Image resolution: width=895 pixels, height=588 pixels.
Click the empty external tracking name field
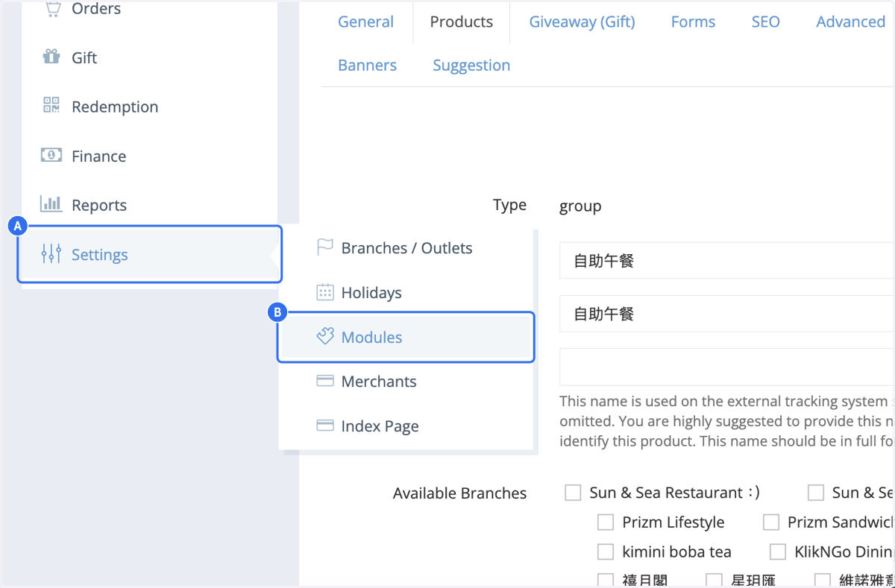click(x=727, y=367)
